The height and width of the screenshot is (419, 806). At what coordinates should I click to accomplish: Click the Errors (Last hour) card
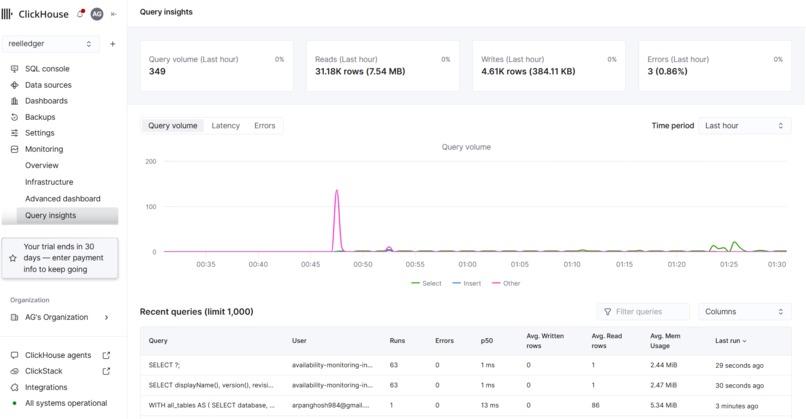(715, 66)
